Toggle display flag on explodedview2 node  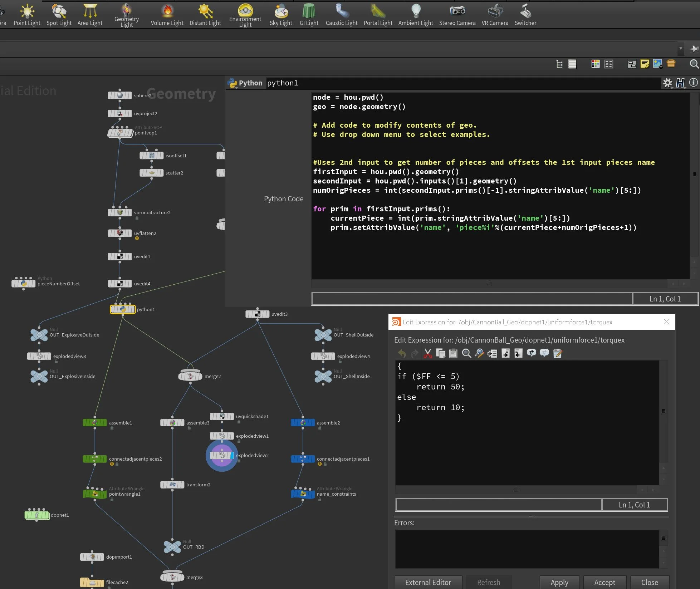(232, 455)
